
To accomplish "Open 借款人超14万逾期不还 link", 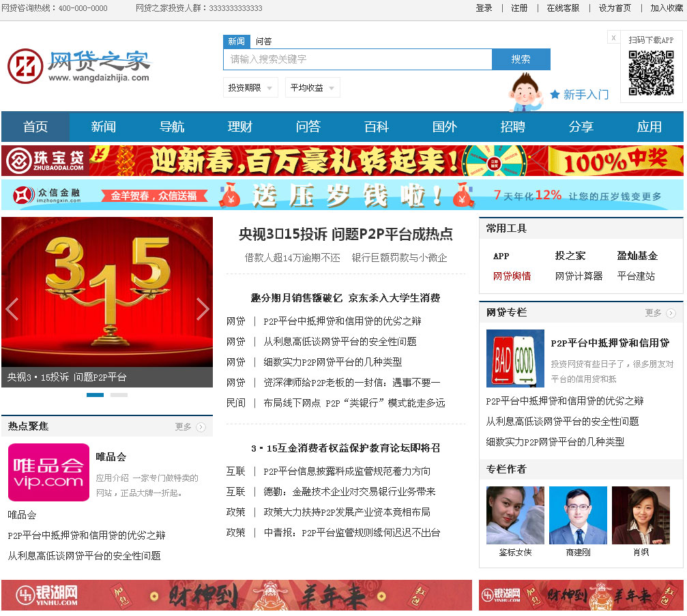I will pyautogui.click(x=292, y=258).
